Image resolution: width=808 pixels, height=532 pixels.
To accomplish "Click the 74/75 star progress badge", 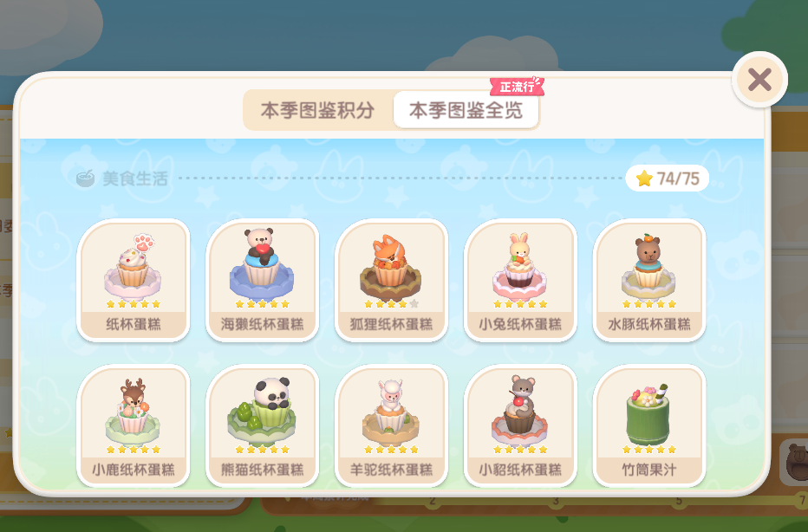I will (x=668, y=178).
